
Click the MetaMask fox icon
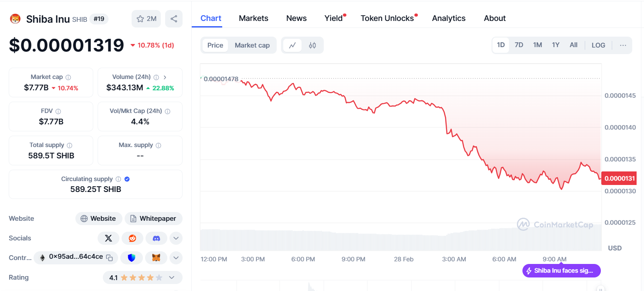[x=156, y=258]
